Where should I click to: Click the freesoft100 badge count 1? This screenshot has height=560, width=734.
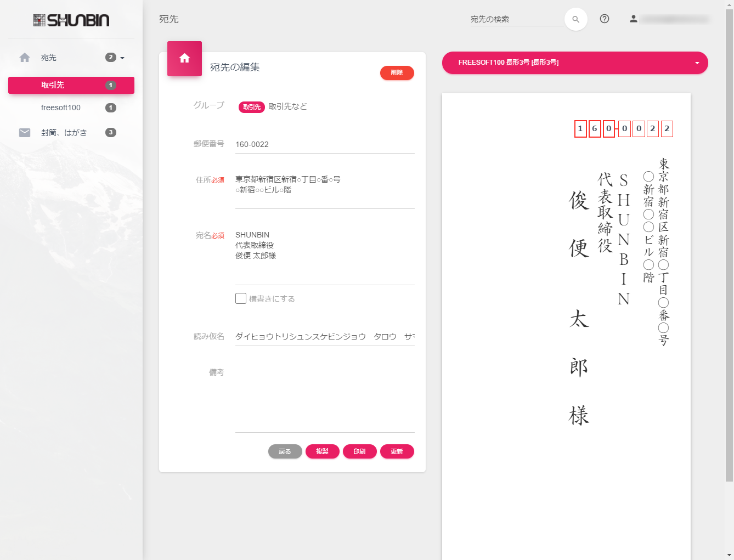tap(111, 108)
